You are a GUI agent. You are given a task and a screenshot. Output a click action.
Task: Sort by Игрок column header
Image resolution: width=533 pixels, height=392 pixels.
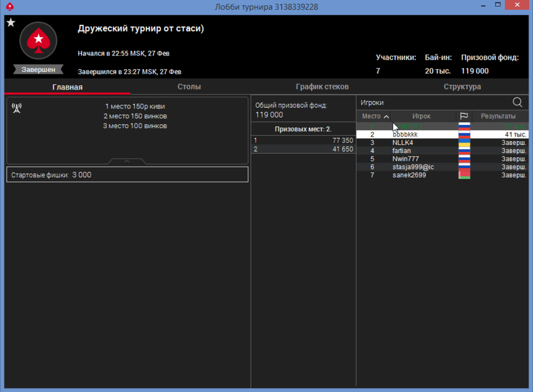click(x=421, y=116)
